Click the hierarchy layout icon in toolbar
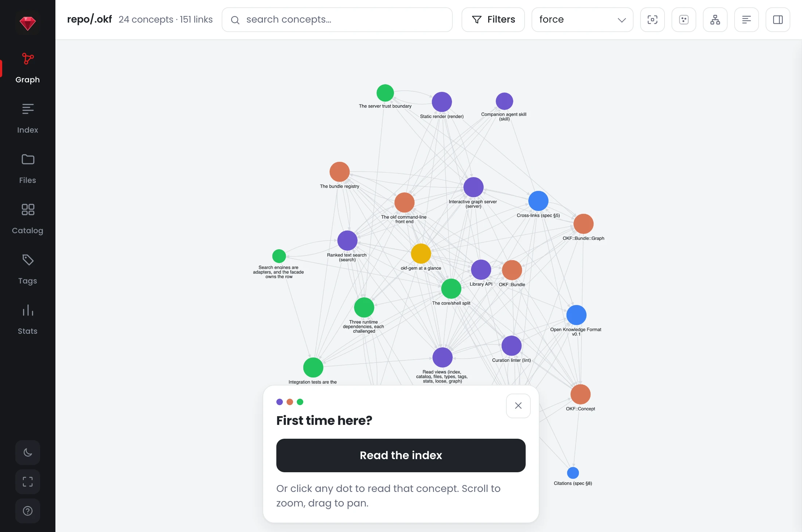 [715, 20]
